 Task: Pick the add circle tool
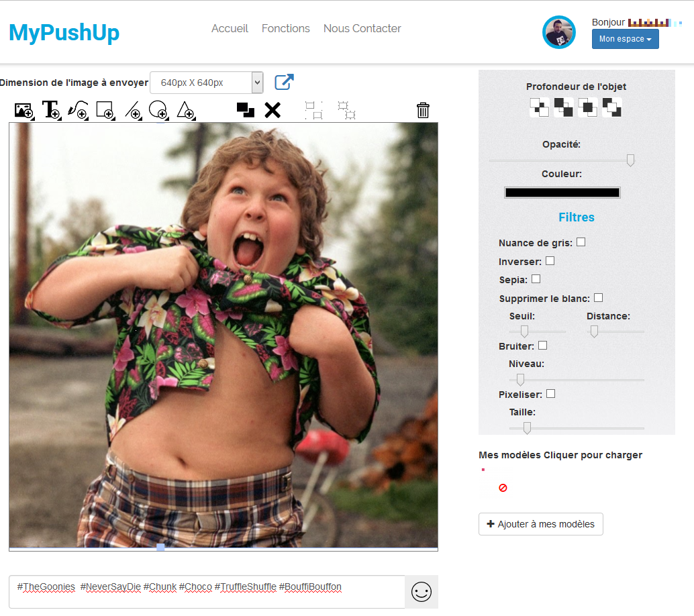tap(158, 110)
